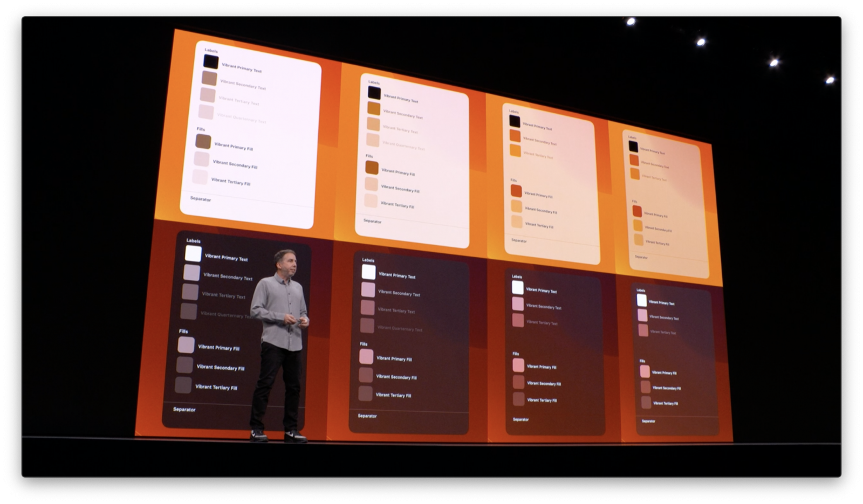This screenshot has width=863, height=504.
Task: Click Vibrant Tertiary Fill swatch in second dark card
Action: click(x=366, y=393)
